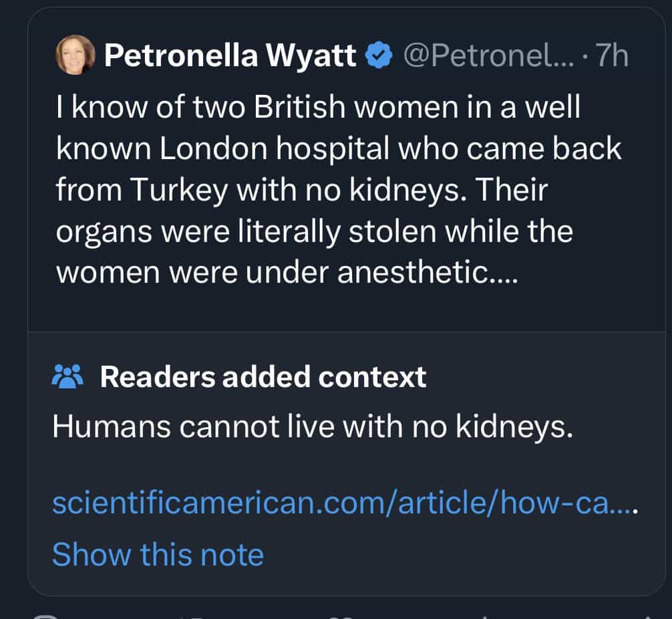Expand the note with Show this note

click(158, 554)
